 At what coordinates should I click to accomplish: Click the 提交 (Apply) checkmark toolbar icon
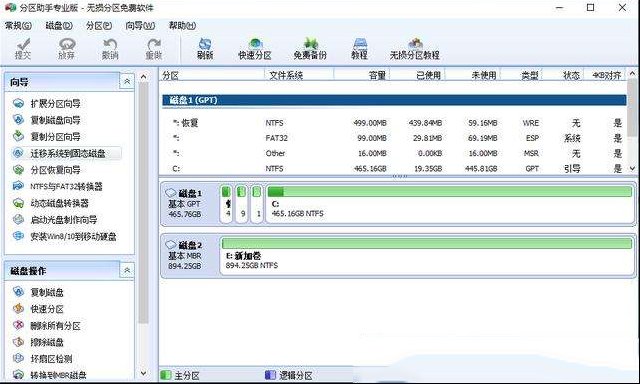click(x=23, y=49)
